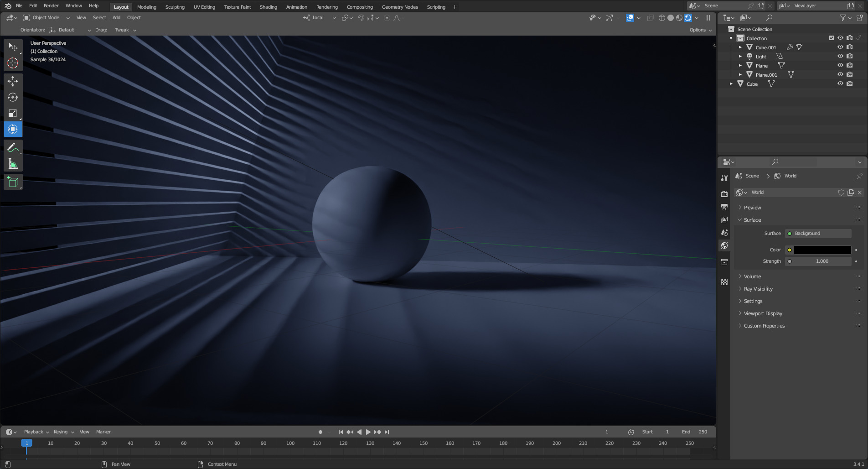Expand the Ray Visibility section

[758, 289]
